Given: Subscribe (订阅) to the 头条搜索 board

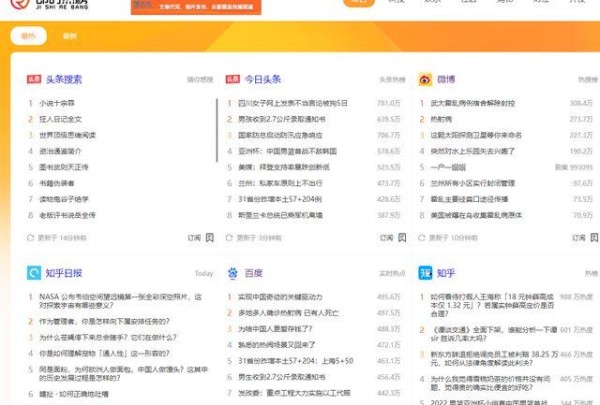Looking at the screenshot, I should click(x=194, y=238).
